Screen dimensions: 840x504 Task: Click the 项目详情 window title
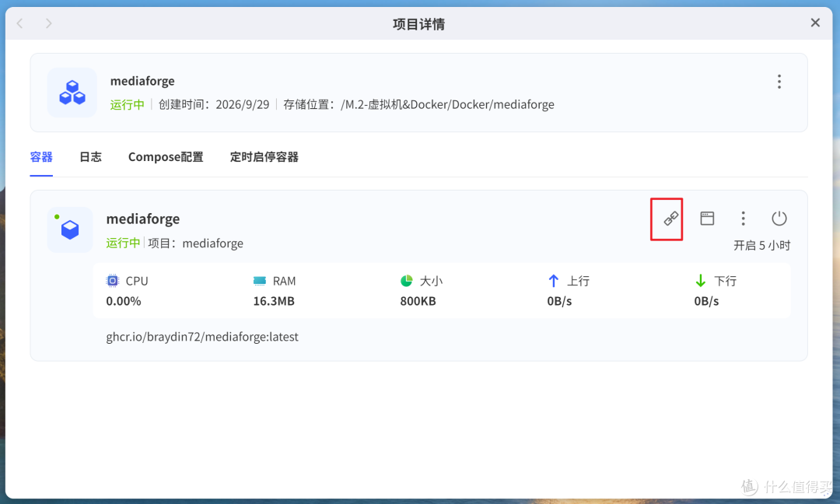[x=418, y=24]
